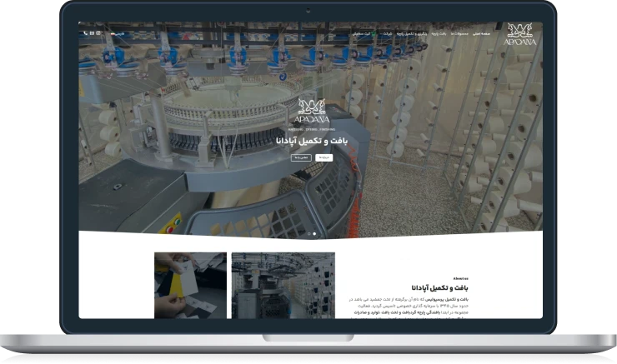Select the second hero slider dot
Screen dimensions: 617x364
click(314, 233)
